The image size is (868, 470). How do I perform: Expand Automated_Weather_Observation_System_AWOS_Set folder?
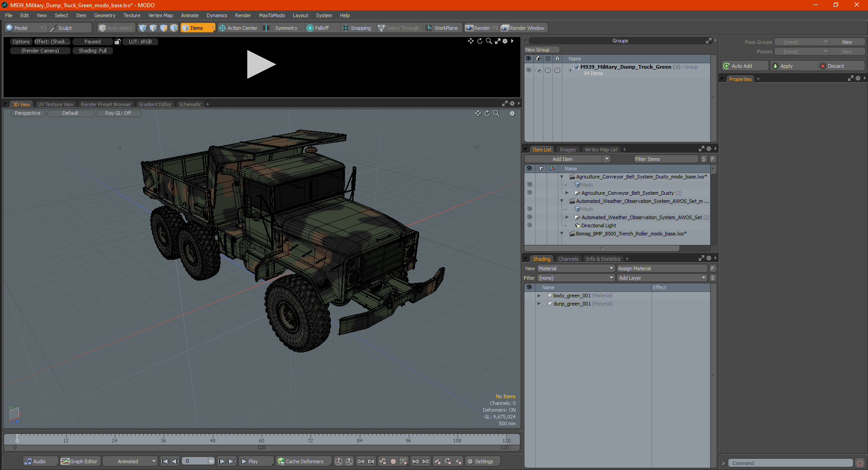(x=567, y=217)
